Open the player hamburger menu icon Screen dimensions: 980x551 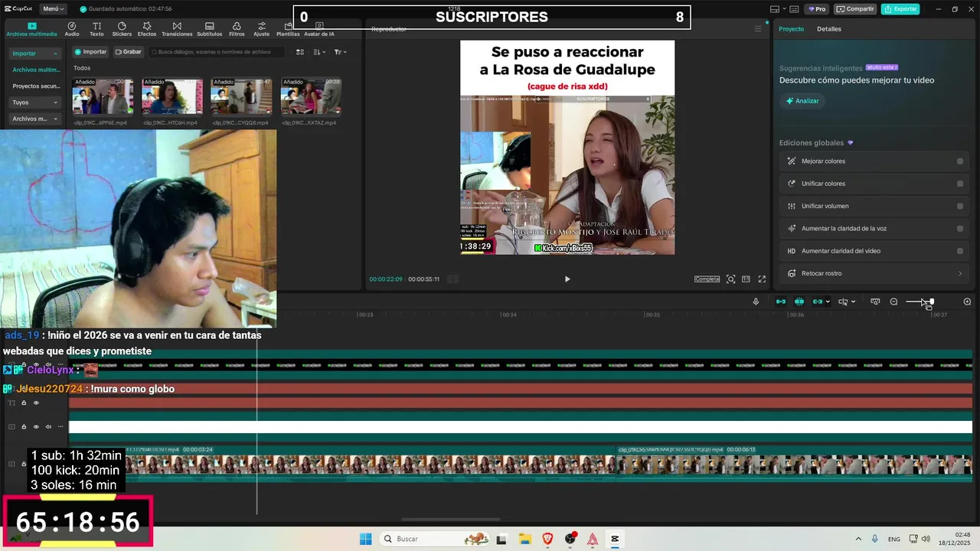click(758, 29)
